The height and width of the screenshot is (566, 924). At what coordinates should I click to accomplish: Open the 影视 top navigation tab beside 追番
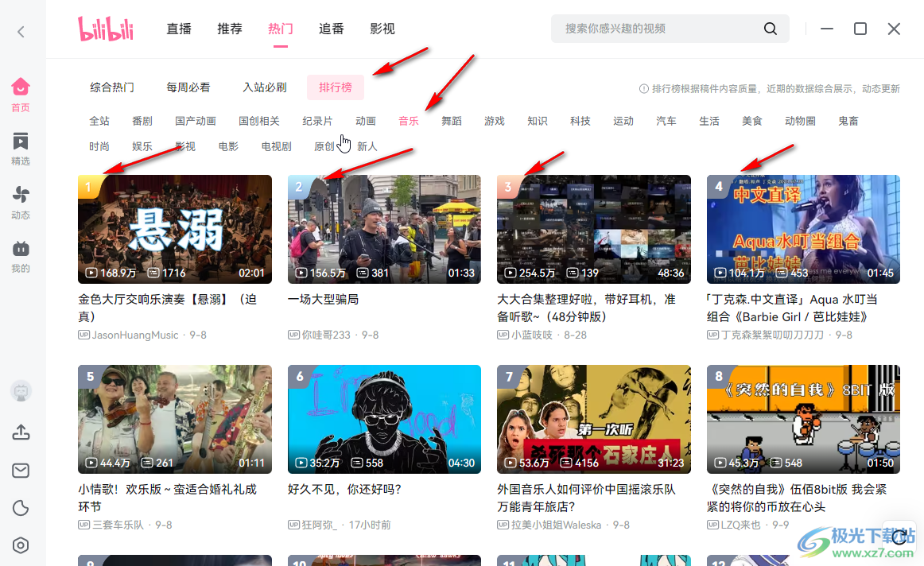[x=382, y=29]
